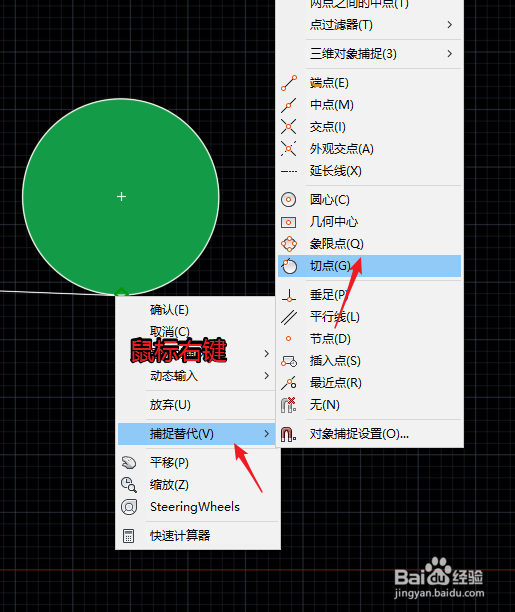Image resolution: width=515 pixels, height=612 pixels.
Task: Select the 中点(M) midpoint snap icon
Action: [x=289, y=105]
